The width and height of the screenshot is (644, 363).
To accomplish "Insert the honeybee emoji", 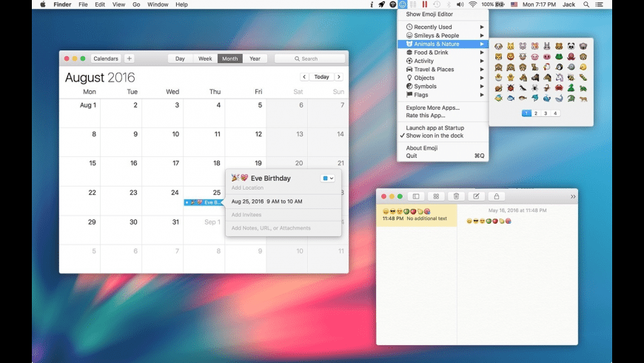I will point(571,77).
